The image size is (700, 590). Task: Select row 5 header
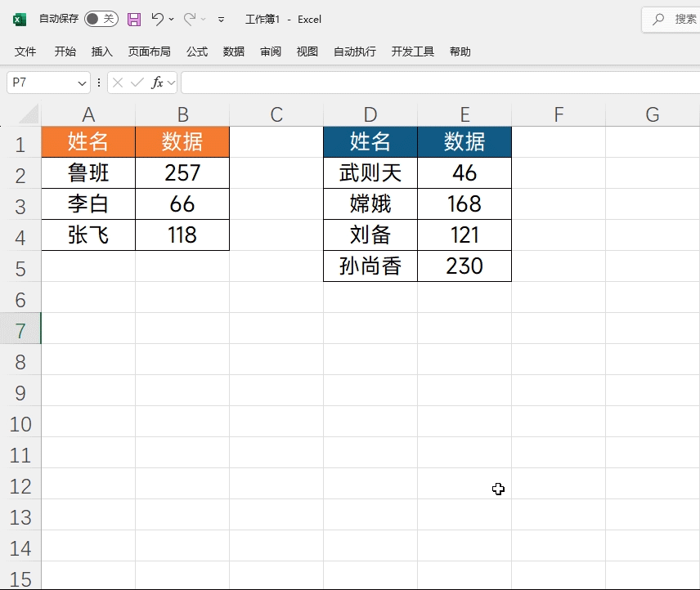20,266
